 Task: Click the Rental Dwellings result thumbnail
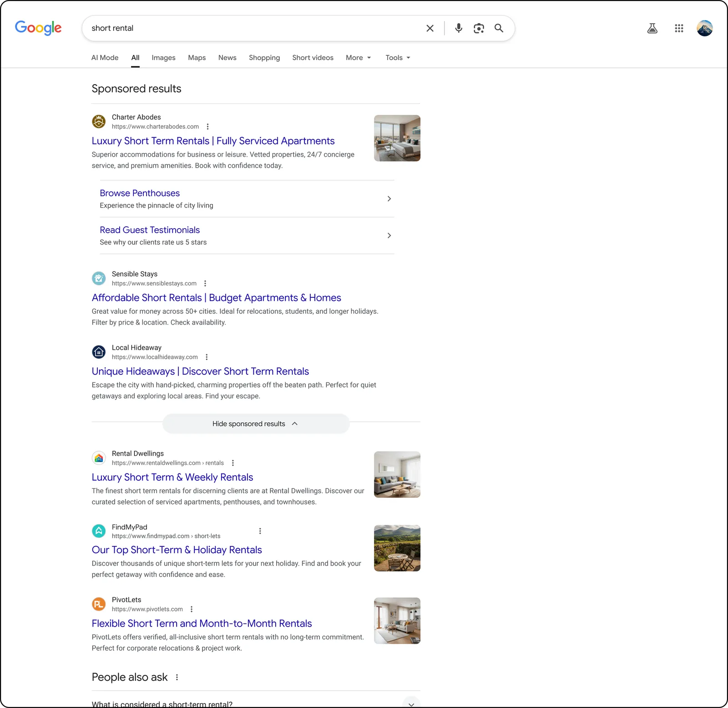tap(396, 474)
